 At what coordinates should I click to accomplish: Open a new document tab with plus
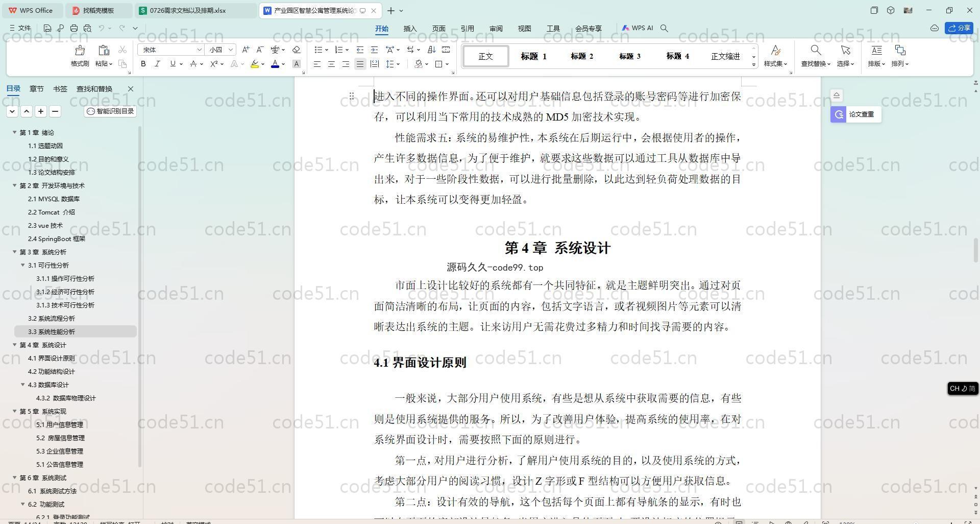pyautogui.click(x=391, y=10)
